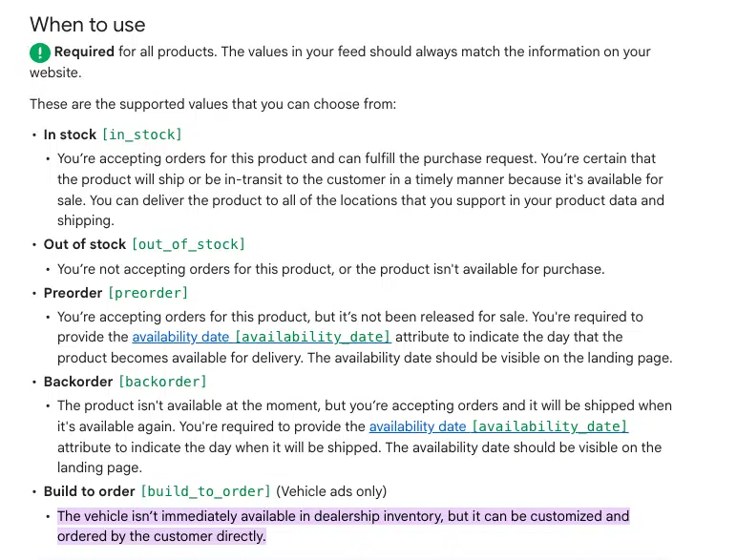Click the bold "In stock" label
Image resolution: width=737 pixels, height=560 pixels.
(70, 135)
